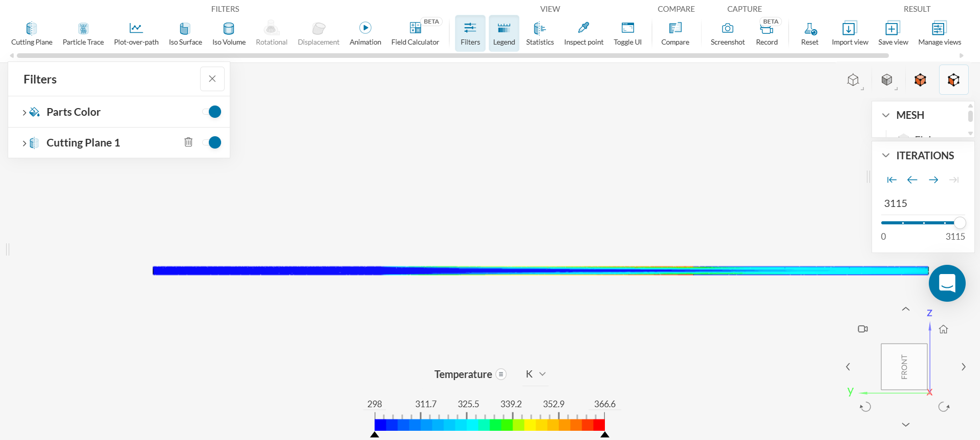Open the Plot-over-path tool
This screenshot has height=440, width=980.
pyautogui.click(x=136, y=34)
